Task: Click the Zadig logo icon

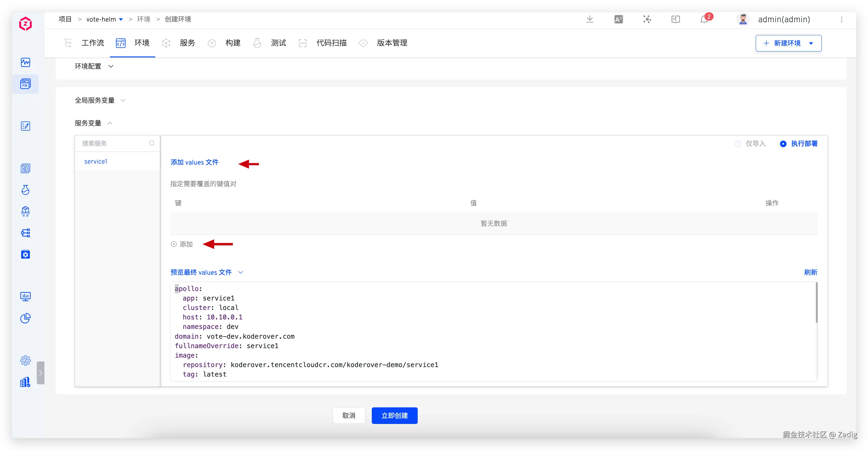Action: (25, 24)
